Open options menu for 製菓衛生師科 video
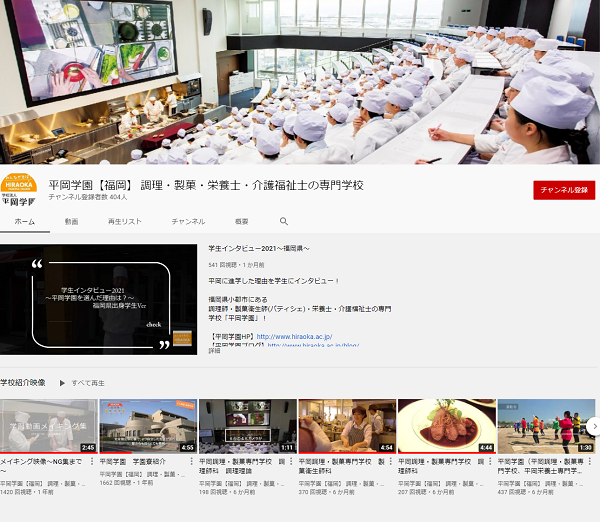 pos(391,462)
